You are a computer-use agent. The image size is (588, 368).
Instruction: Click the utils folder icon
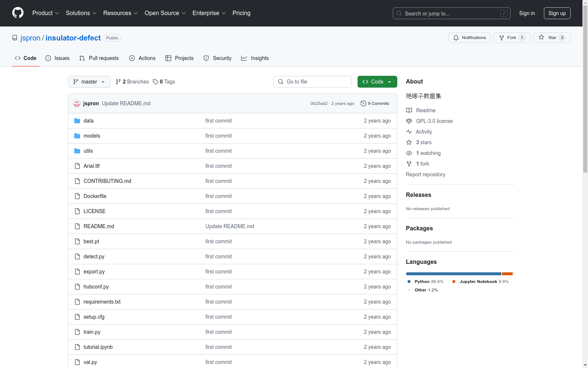pos(77,151)
